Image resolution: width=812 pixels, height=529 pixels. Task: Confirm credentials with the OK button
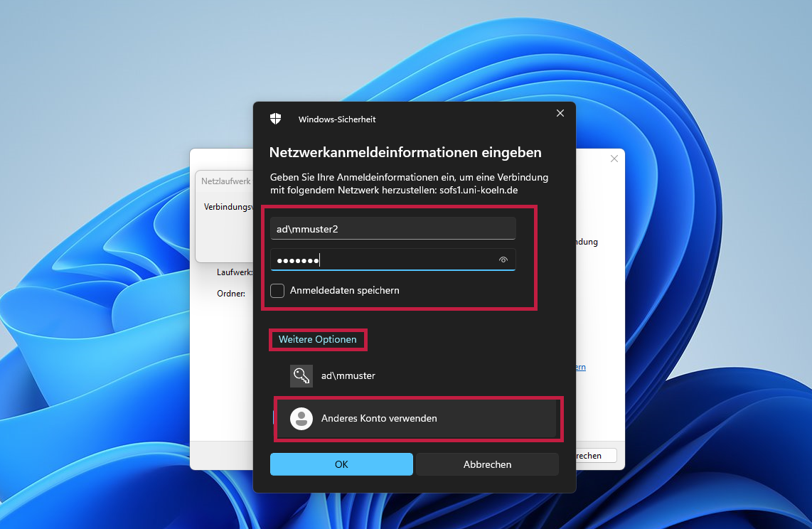coord(341,464)
